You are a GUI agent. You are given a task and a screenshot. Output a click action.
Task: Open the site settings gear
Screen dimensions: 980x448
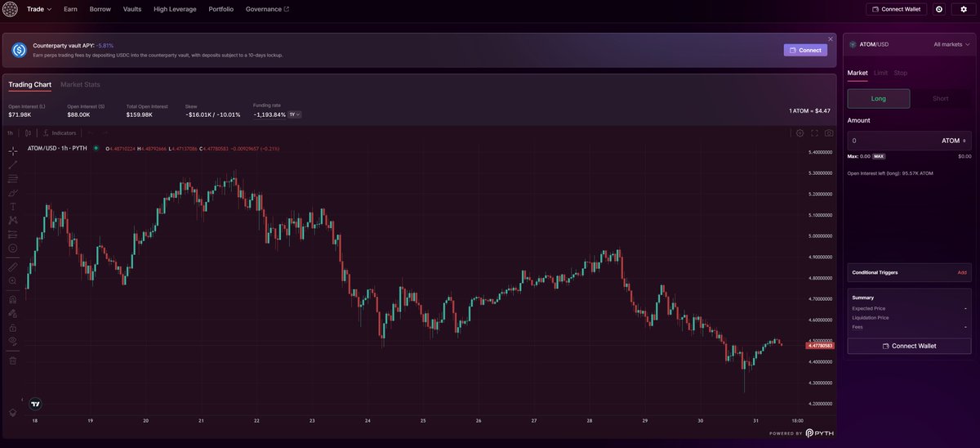(964, 9)
